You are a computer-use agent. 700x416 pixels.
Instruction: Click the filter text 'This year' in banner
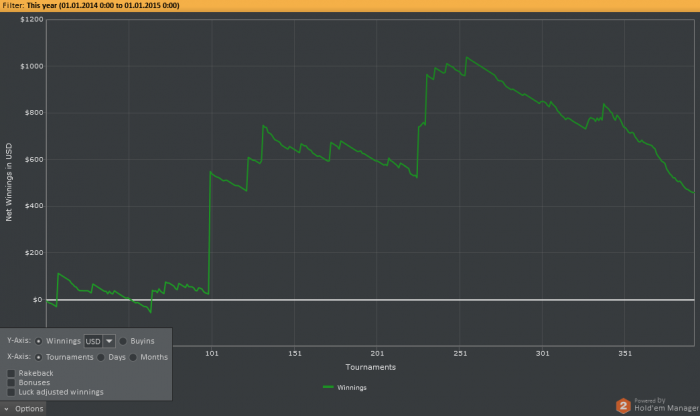[x=42, y=5]
